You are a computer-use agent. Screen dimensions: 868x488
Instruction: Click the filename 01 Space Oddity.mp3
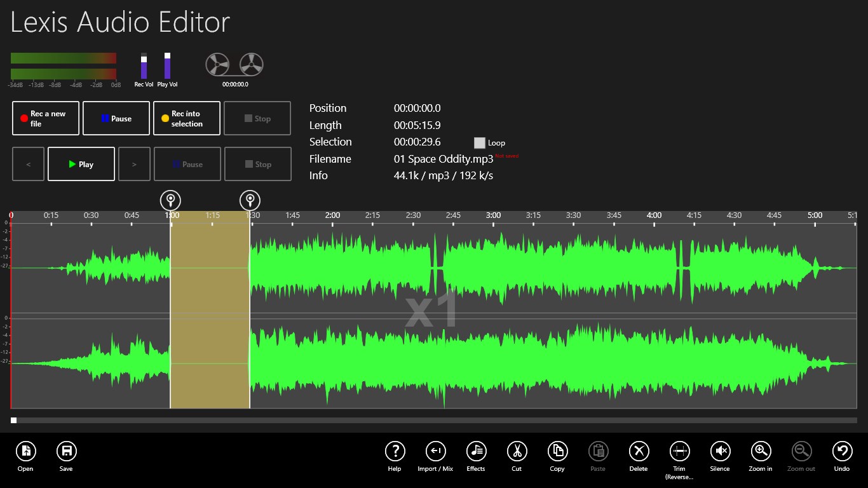pyautogui.click(x=444, y=159)
